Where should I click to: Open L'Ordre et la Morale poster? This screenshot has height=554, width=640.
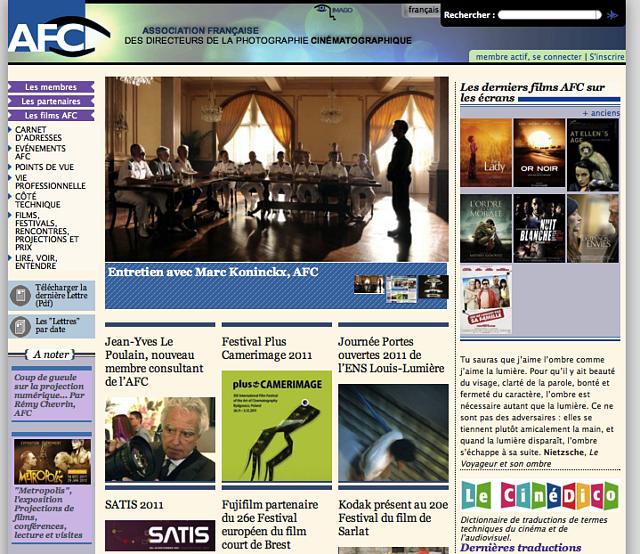click(486, 228)
